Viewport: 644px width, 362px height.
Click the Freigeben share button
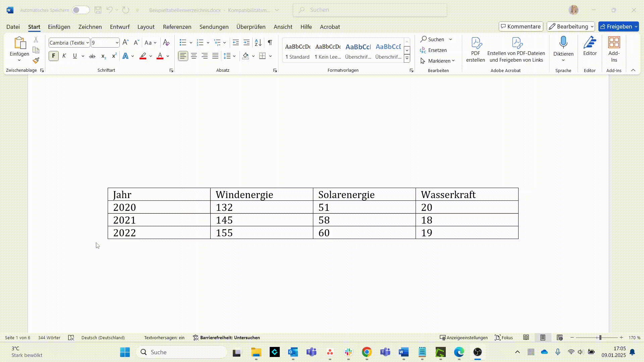(x=616, y=26)
